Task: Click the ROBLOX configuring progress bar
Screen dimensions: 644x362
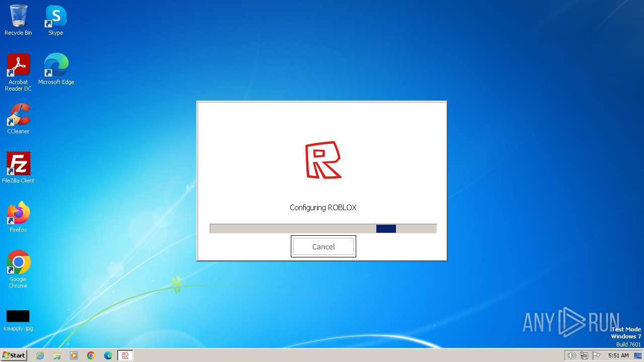Action: pyautogui.click(x=323, y=229)
